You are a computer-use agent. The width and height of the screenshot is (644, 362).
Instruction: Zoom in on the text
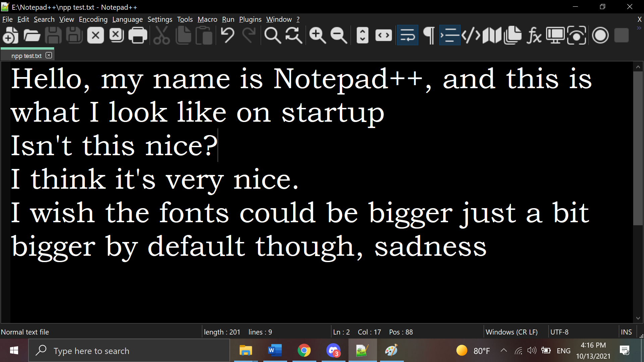pos(317,35)
